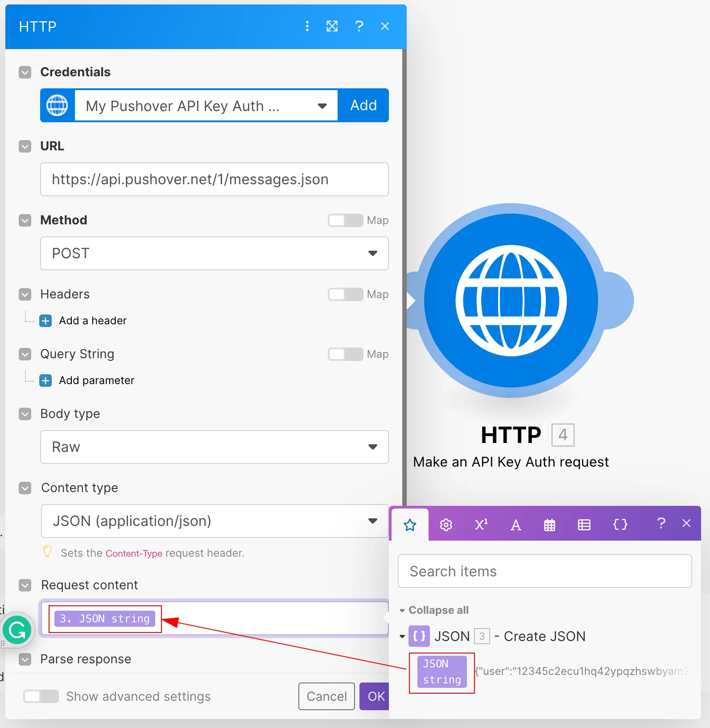Image resolution: width=710 pixels, height=728 pixels.
Task: Switch to the general functions gear tab
Action: (x=446, y=525)
